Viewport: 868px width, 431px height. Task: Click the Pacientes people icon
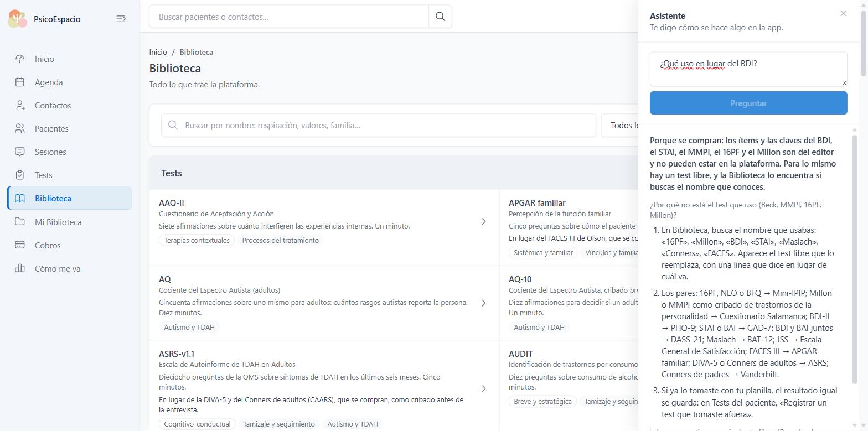[20, 128]
